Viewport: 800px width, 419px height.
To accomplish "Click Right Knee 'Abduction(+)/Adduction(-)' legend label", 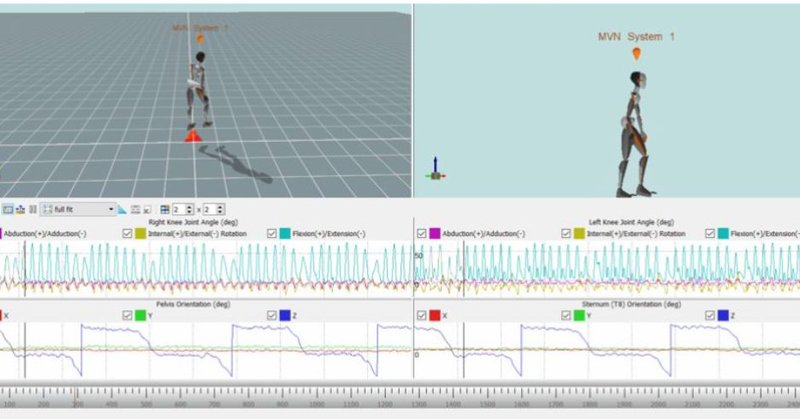I will [x=45, y=234].
